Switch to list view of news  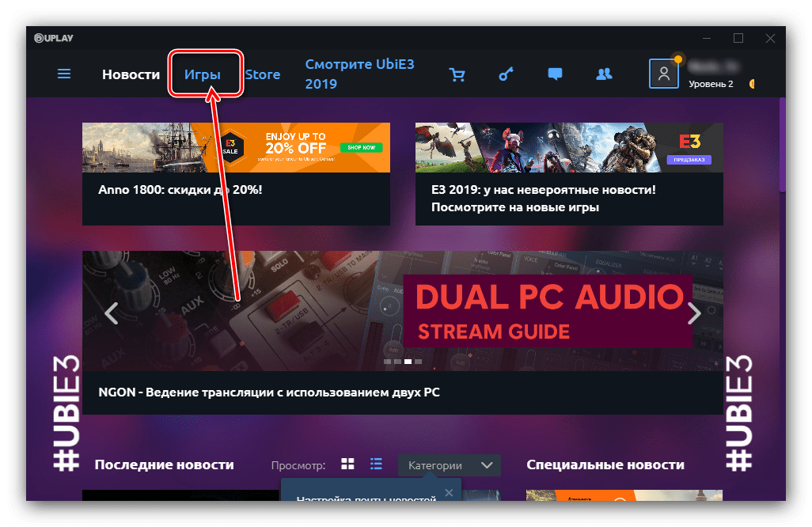376,464
